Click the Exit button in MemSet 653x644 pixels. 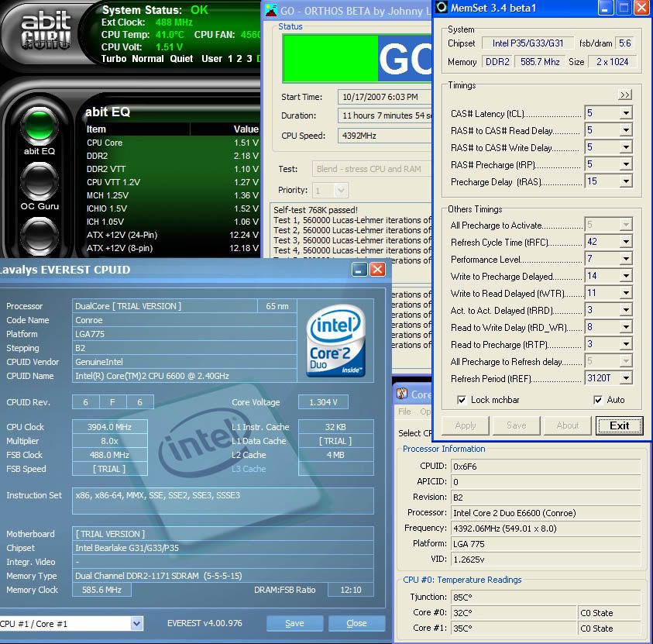point(619,425)
